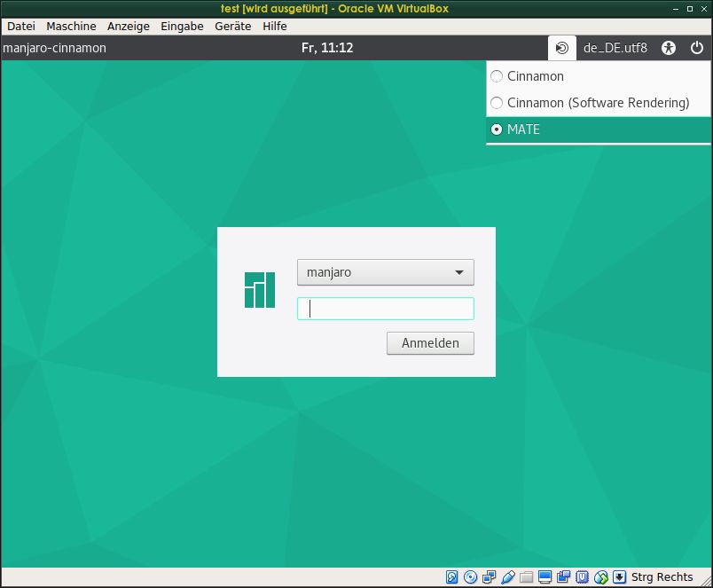This screenshot has width=713, height=588.
Task: Click the clock showing Fr, 11:12
Action: click(x=327, y=48)
